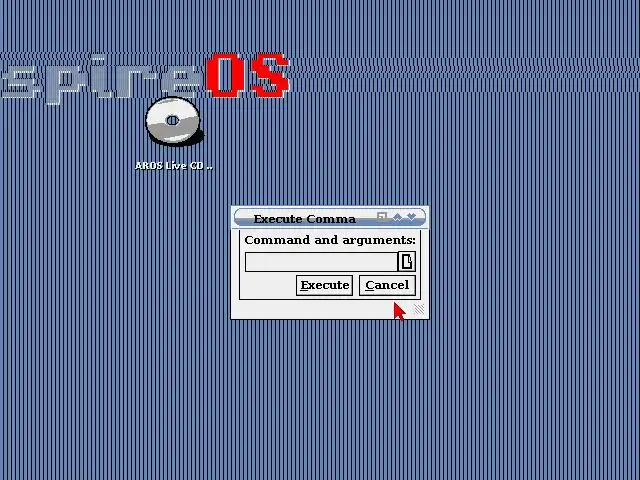Viewport: 640px width, 480px height.
Task: Click the resize grip of Execute Command window
Action: click(419, 309)
